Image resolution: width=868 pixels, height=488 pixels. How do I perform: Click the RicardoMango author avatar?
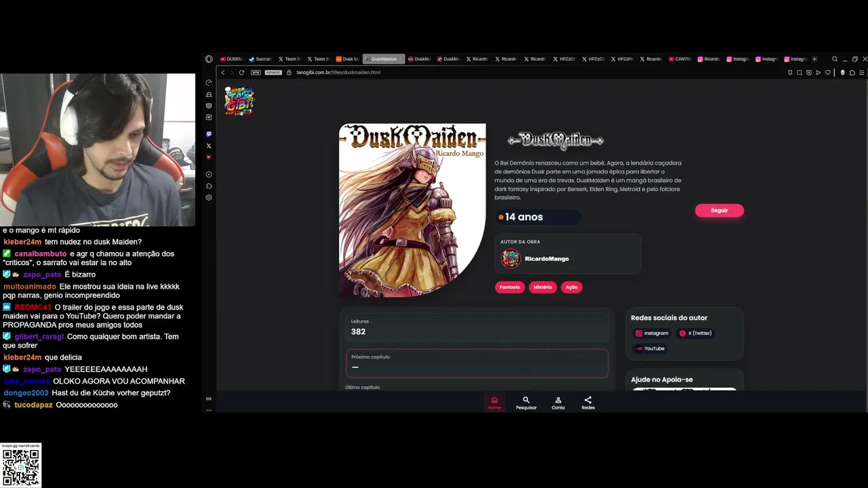511,259
